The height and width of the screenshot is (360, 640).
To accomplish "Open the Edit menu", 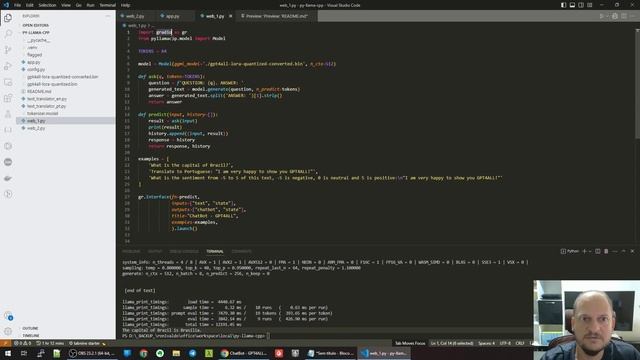I will (30, 5).
